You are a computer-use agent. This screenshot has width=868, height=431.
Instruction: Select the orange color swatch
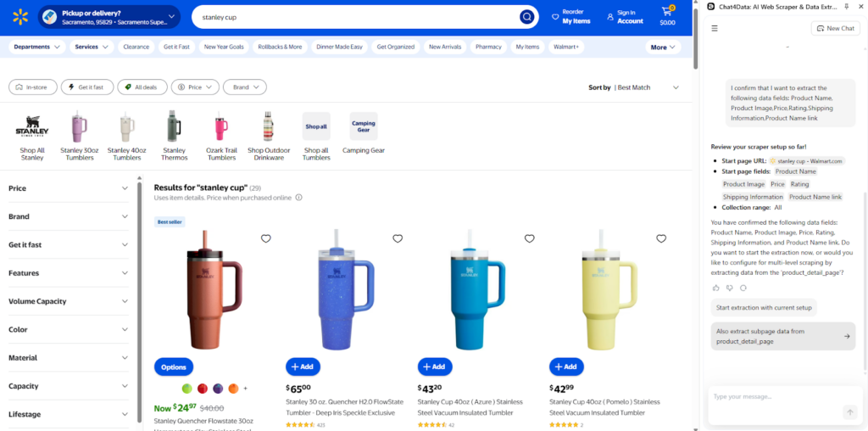233,389
